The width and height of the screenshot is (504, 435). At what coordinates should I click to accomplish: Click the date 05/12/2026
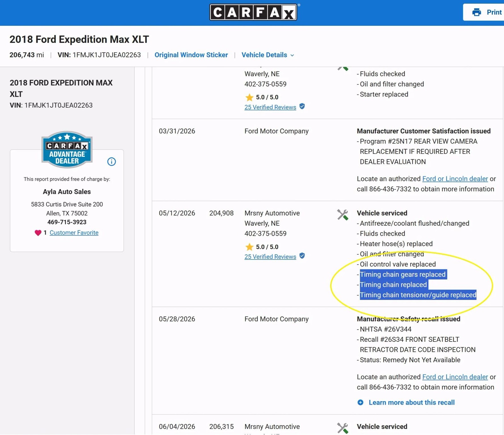tap(177, 213)
